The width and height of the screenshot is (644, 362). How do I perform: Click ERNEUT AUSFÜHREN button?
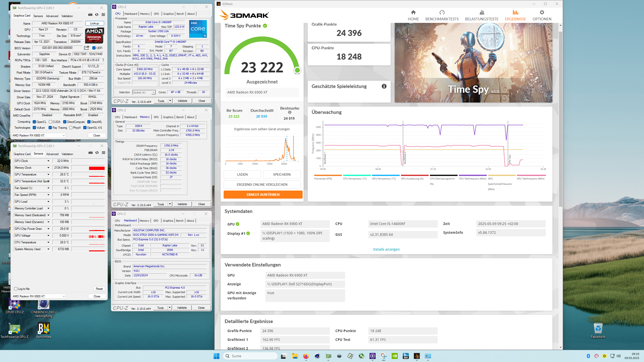click(x=263, y=195)
